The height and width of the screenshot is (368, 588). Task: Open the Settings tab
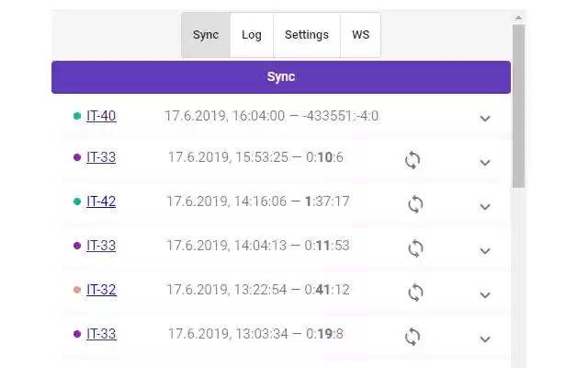[x=307, y=35]
